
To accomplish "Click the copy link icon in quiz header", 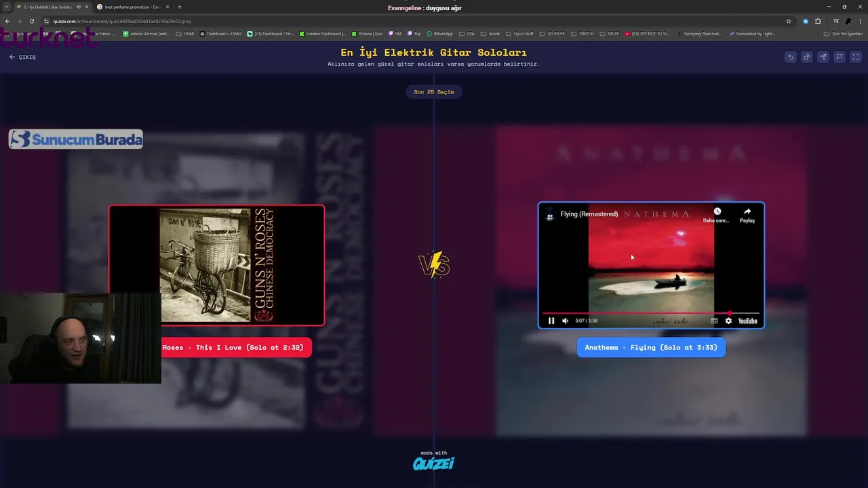I will tap(806, 57).
